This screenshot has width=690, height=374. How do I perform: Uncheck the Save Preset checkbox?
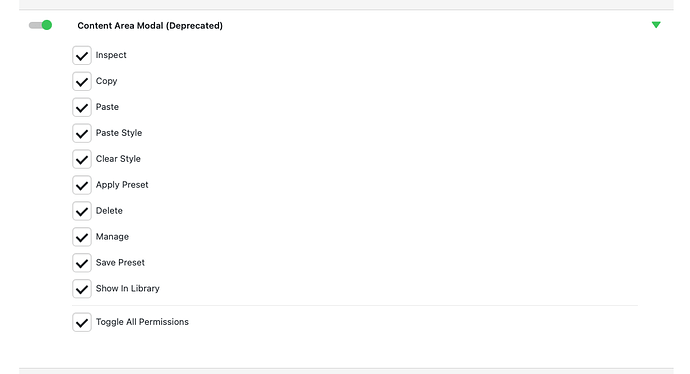click(82, 263)
